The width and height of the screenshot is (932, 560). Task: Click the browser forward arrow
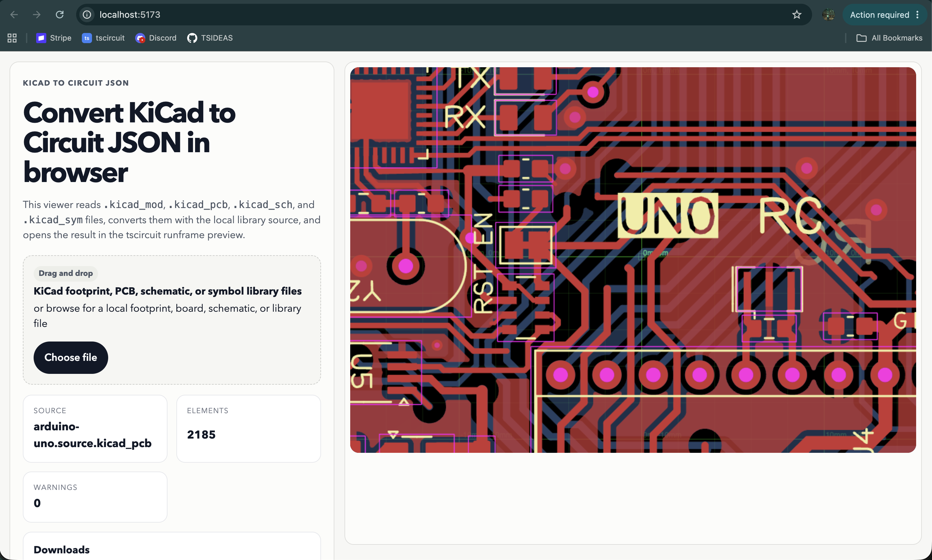tap(36, 15)
